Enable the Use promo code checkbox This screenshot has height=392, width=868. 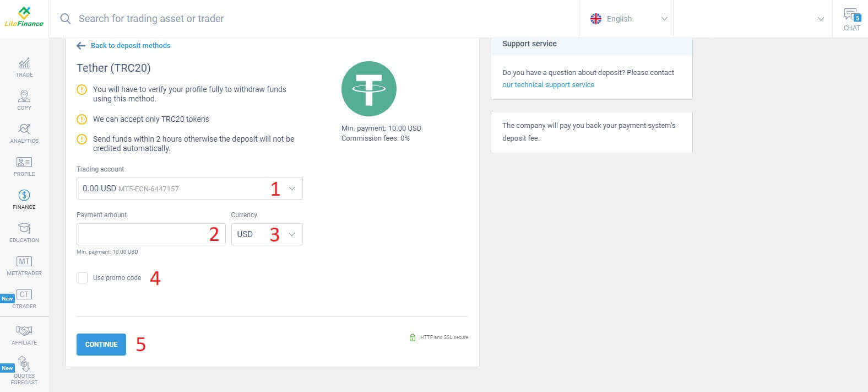[x=82, y=277]
